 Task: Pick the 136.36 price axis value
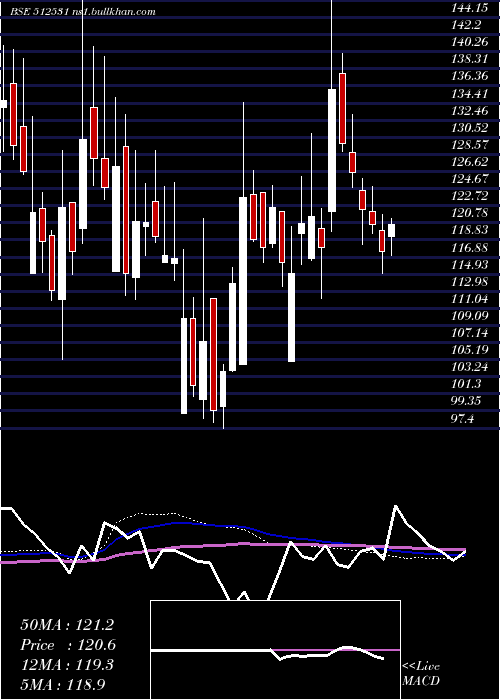(468, 76)
